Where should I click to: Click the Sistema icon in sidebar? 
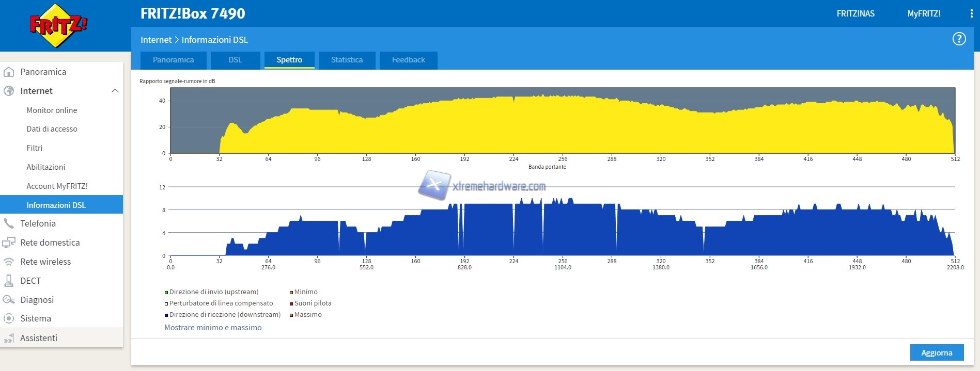click(x=9, y=318)
